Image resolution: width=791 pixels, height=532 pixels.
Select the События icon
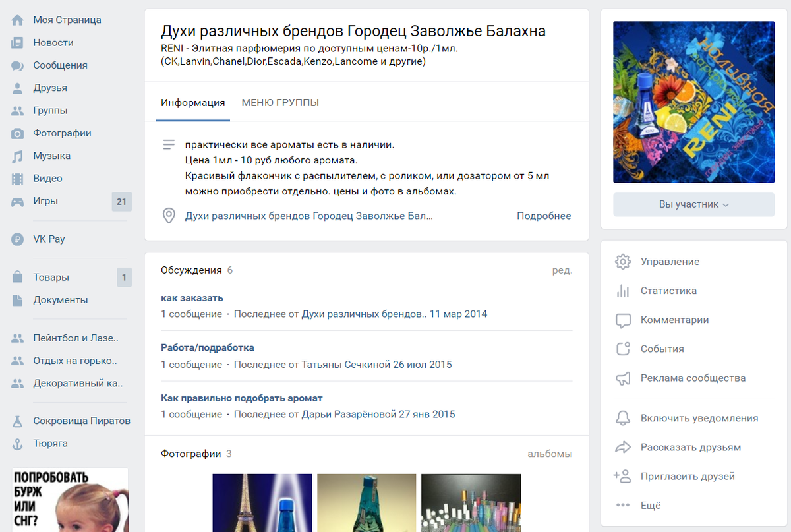pyautogui.click(x=622, y=349)
